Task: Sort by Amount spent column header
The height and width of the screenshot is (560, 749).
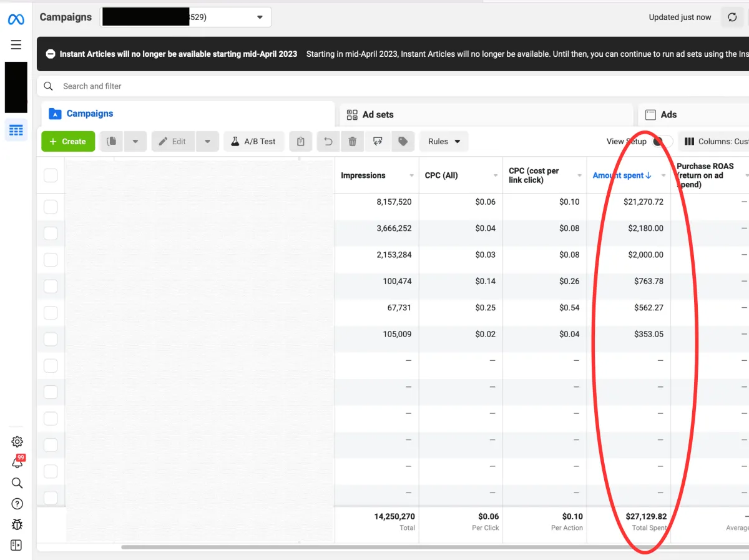Action: coord(622,175)
